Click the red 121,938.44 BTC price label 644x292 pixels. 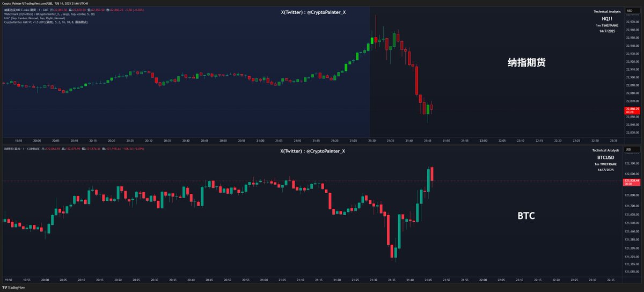point(631,181)
